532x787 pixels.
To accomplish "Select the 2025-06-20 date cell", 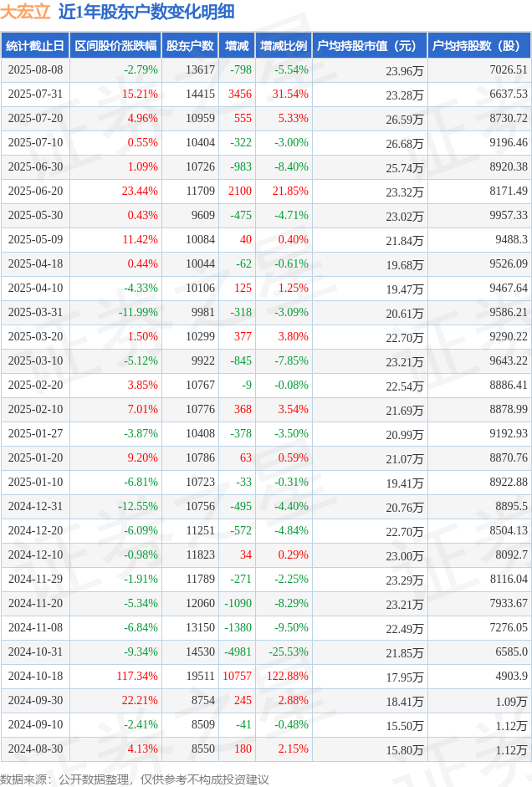I will point(35,192).
